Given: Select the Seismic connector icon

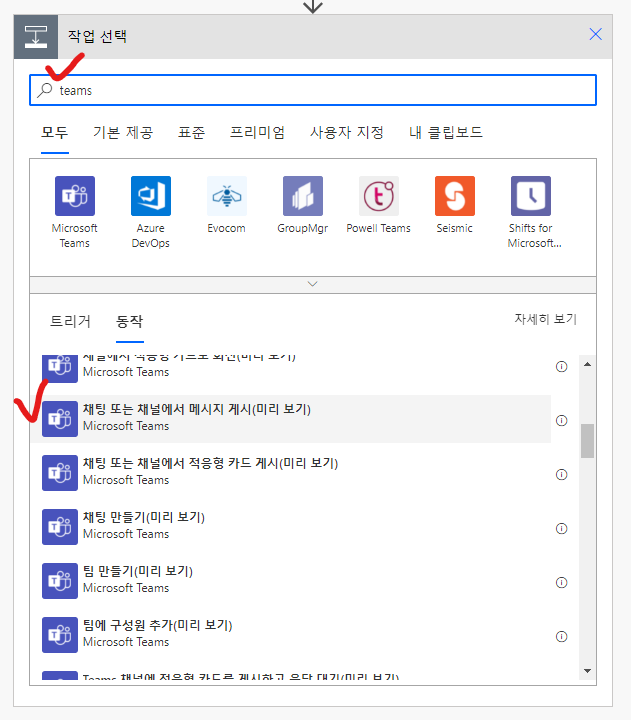Looking at the screenshot, I should (x=455, y=196).
